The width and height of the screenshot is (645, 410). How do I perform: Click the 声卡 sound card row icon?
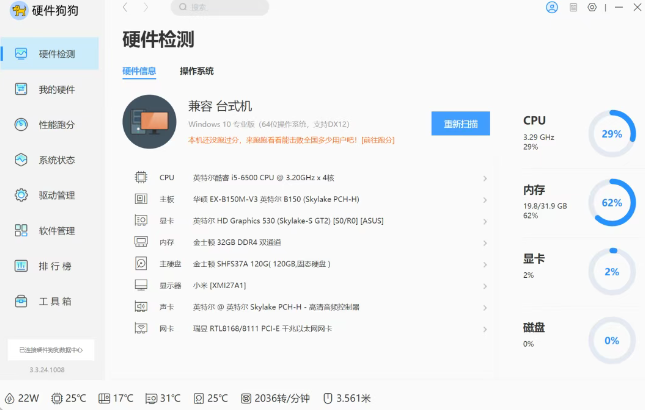[141, 307]
